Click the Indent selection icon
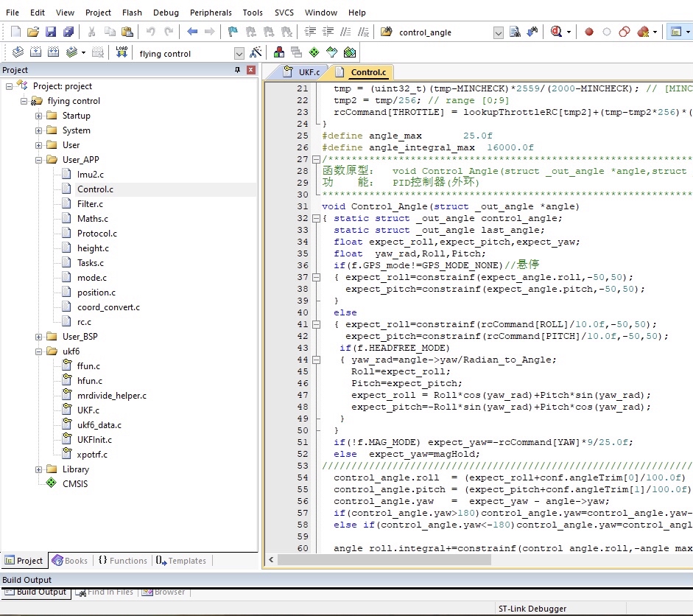693x616 pixels. click(x=310, y=32)
